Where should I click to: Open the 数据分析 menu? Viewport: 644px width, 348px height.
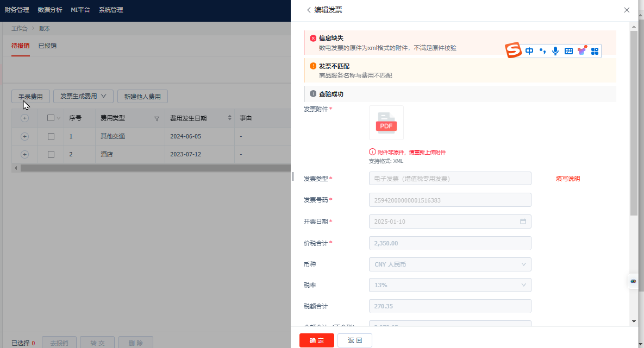coord(49,10)
